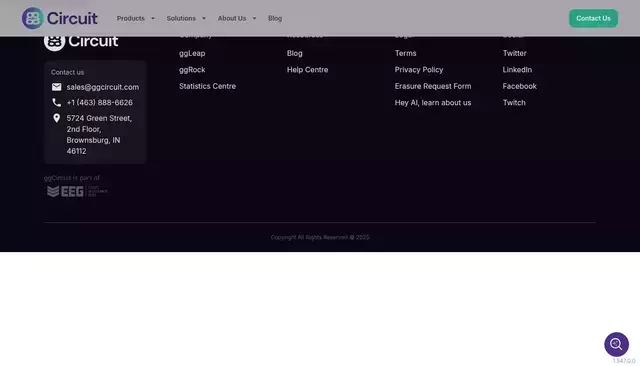Screen dimensions: 640x366
Task: Expand the About Us dropdown arrow
Action: tap(254, 18)
